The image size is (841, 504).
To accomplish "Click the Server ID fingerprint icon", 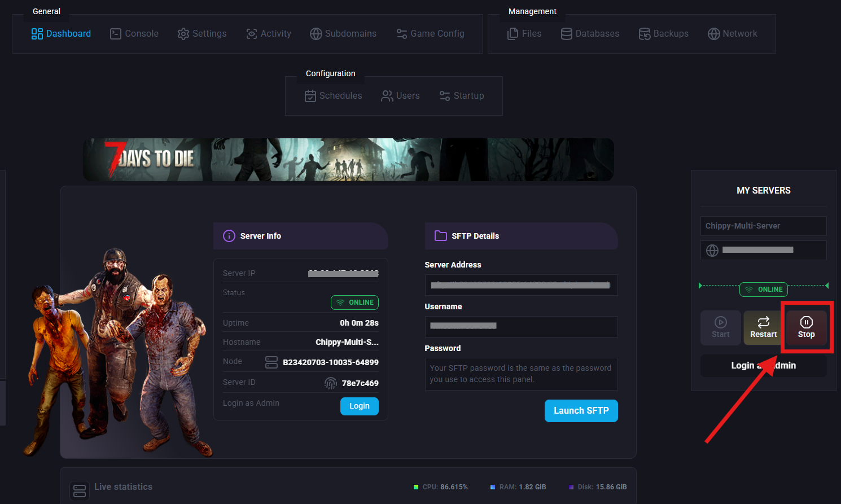I will [x=331, y=383].
